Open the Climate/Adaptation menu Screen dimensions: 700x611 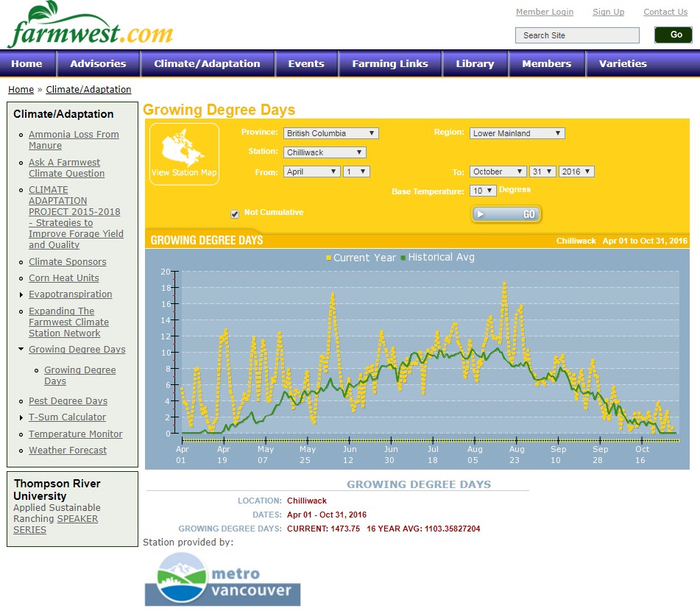(207, 64)
